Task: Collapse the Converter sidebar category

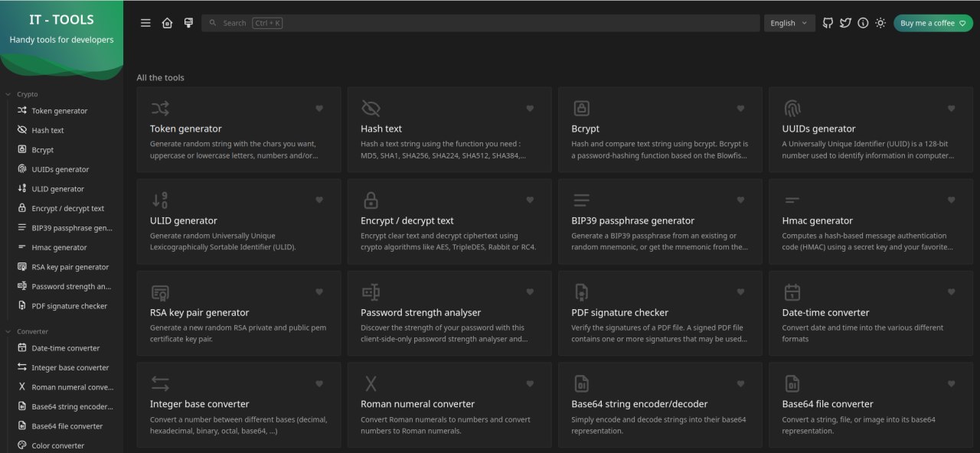Action: coord(32,331)
